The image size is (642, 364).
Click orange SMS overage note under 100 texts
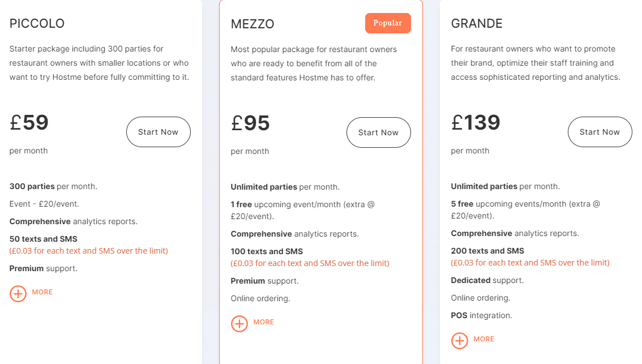point(310,263)
